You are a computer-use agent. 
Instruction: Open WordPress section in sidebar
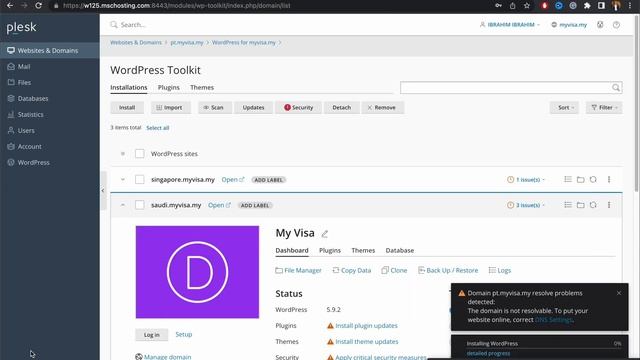click(x=49, y=162)
